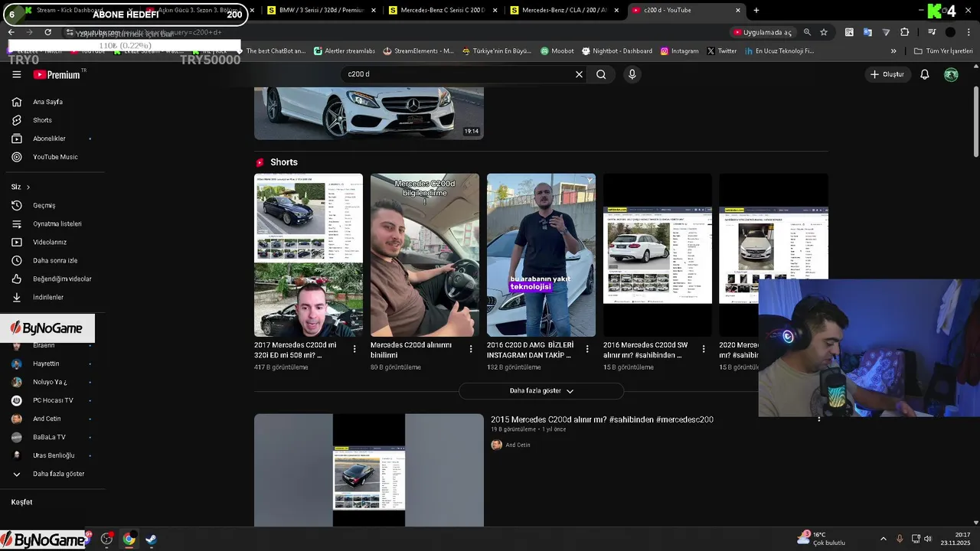Open the Nightbot - Dashboard bookmark

pyautogui.click(x=616, y=51)
